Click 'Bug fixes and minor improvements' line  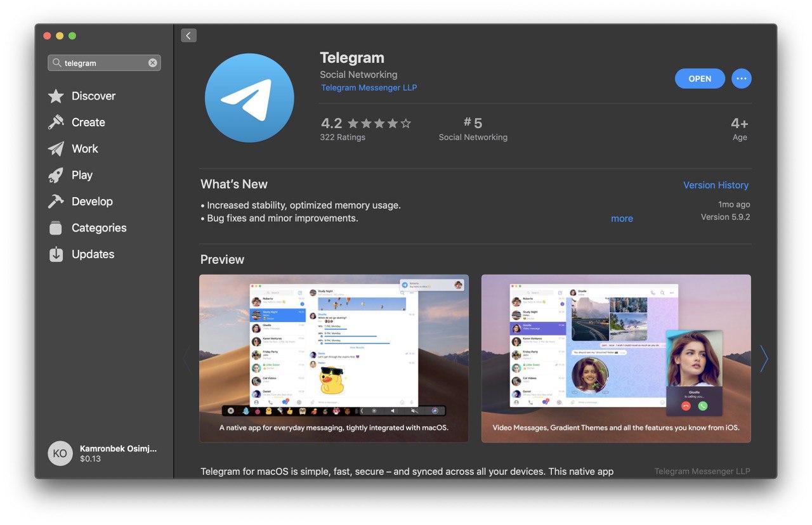click(280, 218)
